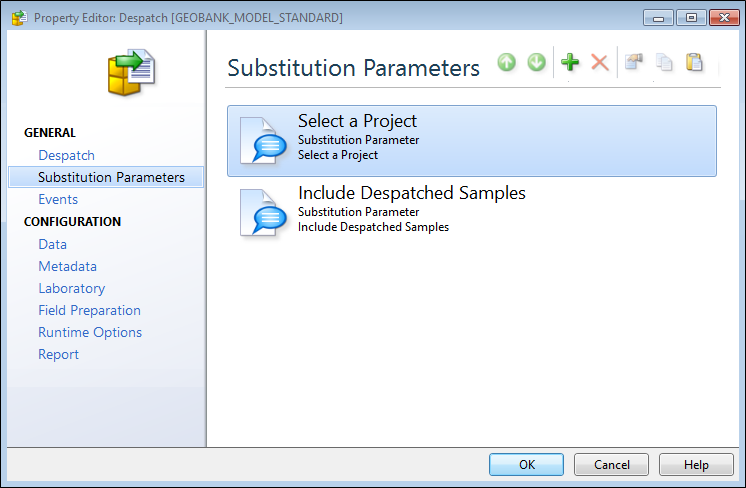The height and width of the screenshot is (488, 746).
Task: Click the Paste clipboard icon
Action: (694, 62)
